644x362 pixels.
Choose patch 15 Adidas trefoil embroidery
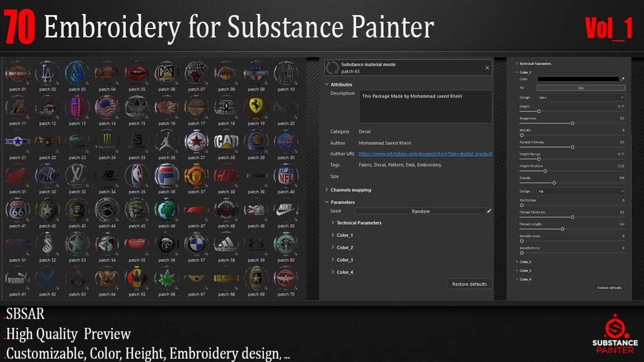137,107
